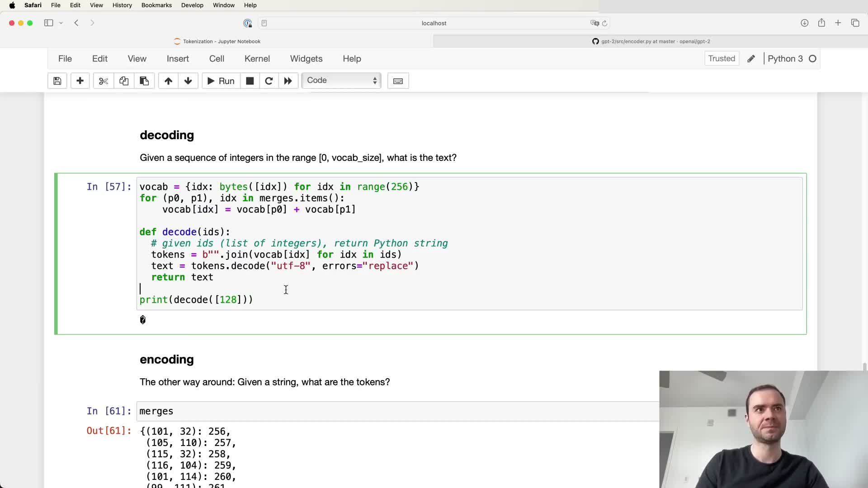Click the Run button
868x488 pixels.
click(221, 81)
